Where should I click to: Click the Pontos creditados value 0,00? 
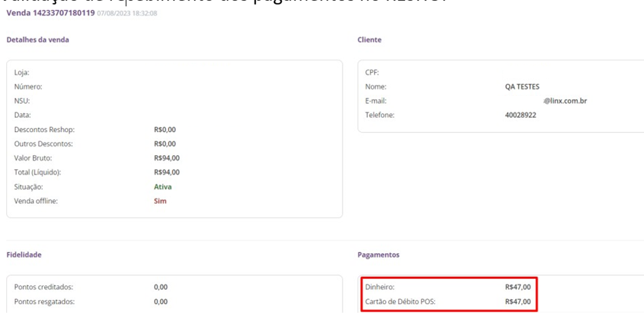click(161, 287)
